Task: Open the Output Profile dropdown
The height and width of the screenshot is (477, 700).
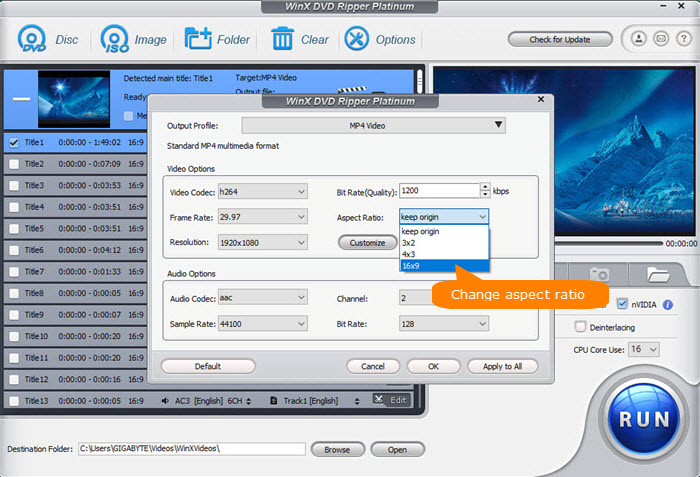Action: point(374,126)
